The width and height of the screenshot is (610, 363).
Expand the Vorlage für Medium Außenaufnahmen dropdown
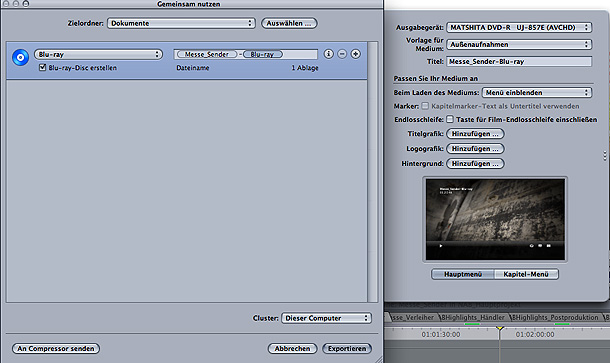[519, 44]
